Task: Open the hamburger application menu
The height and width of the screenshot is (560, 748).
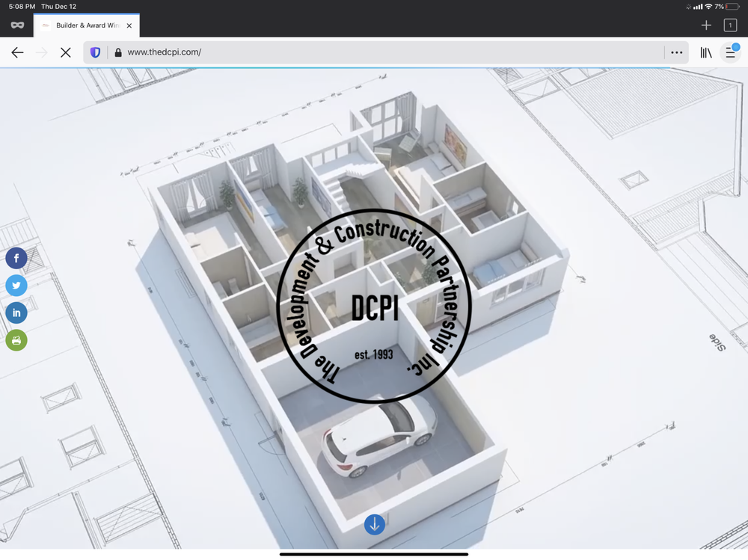Action: click(730, 53)
